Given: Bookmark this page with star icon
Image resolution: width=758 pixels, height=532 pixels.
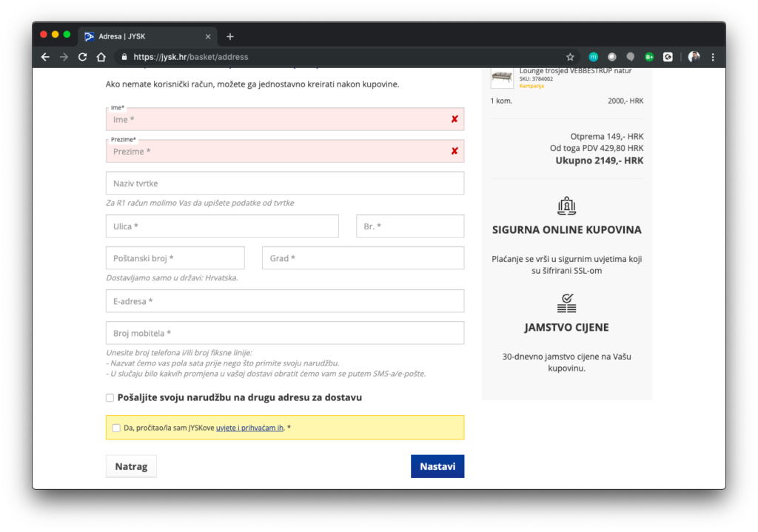Looking at the screenshot, I should 570,57.
